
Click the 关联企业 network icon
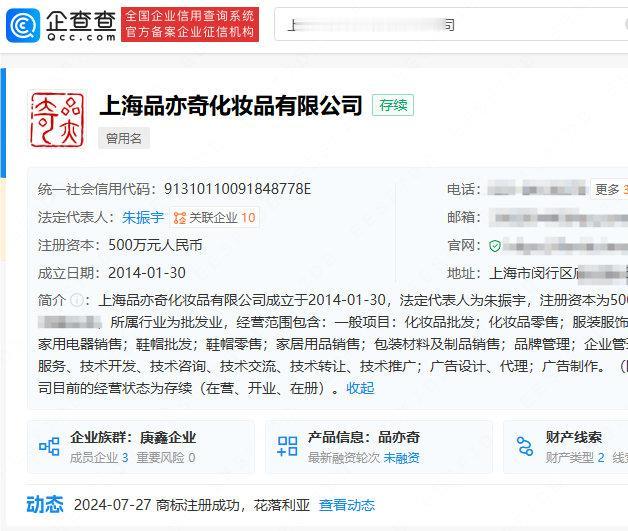click(x=179, y=218)
